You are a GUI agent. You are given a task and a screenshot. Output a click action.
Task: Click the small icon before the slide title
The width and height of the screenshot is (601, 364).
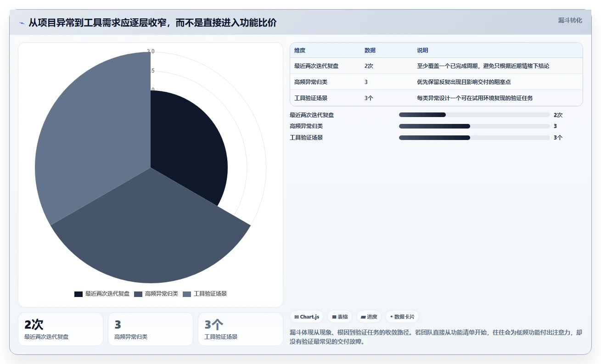pos(22,22)
